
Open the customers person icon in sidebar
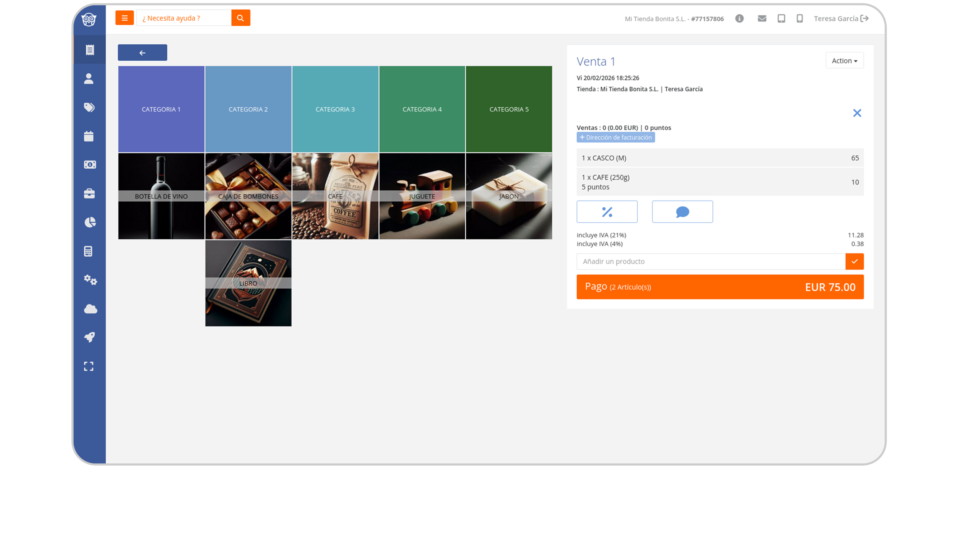tap(89, 79)
